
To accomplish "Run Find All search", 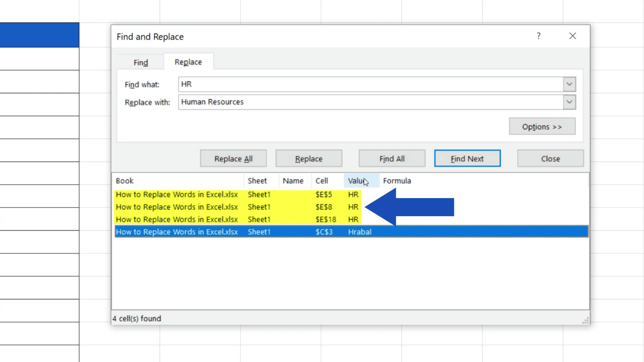I will (392, 158).
